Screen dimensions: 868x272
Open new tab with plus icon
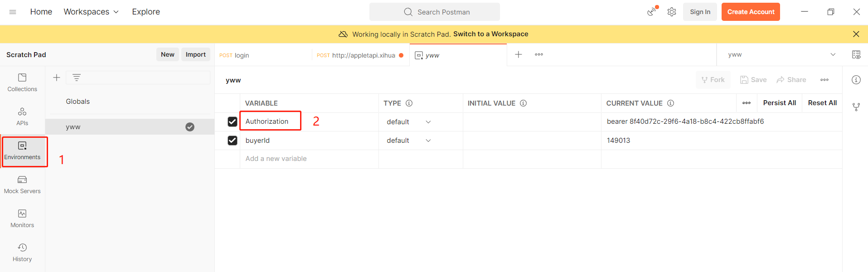click(519, 54)
